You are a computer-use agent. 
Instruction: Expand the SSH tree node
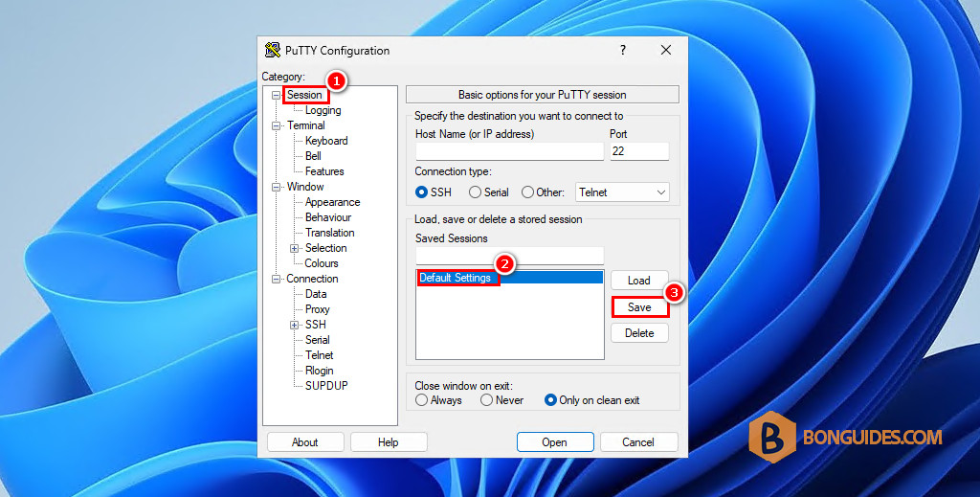295,325
